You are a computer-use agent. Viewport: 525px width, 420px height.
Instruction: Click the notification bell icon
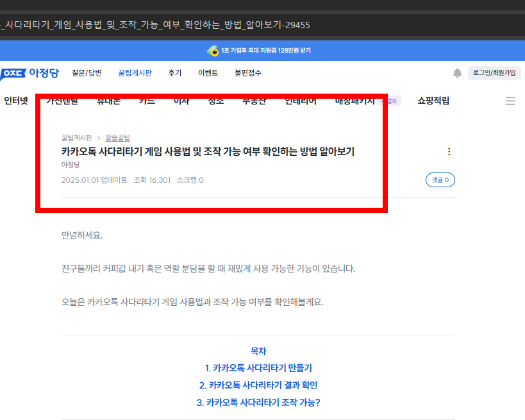click(x=458, y=73)
